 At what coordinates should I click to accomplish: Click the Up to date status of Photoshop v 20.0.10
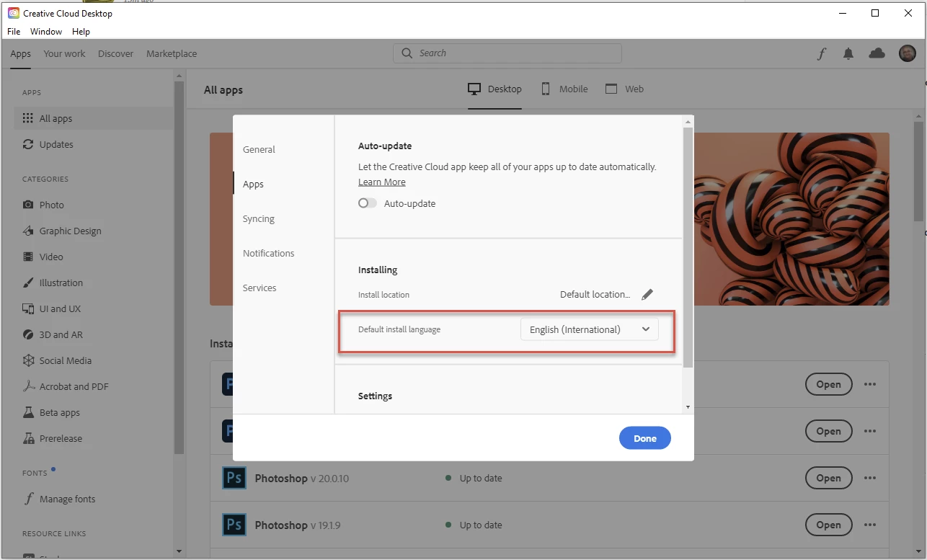[474, 478]
